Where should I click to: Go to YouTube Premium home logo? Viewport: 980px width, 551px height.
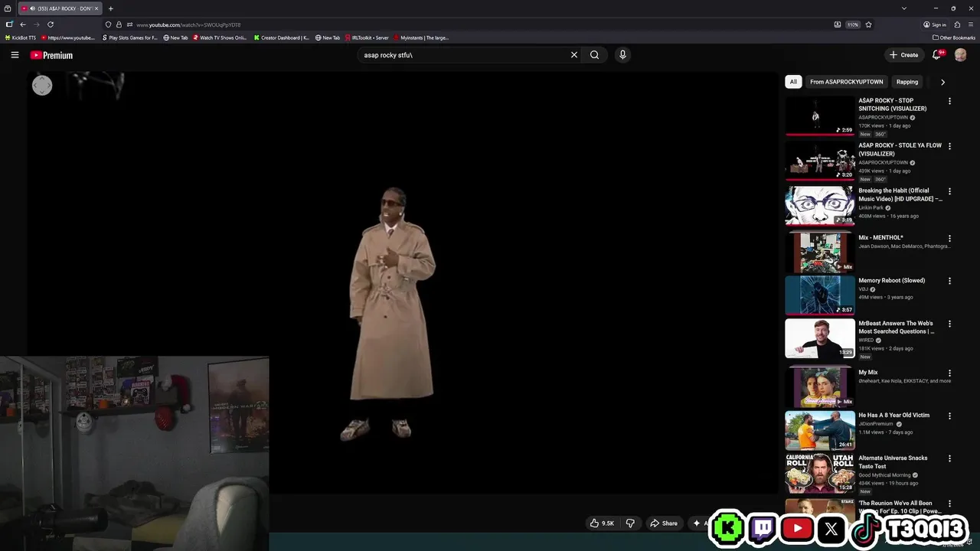51,55
